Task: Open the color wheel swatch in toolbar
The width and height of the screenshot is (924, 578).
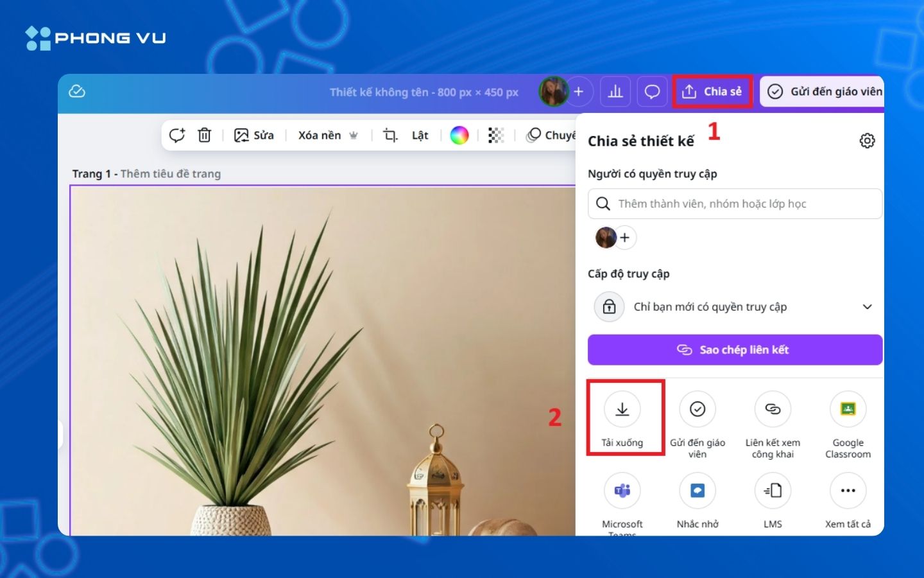Action: (459, 135)
